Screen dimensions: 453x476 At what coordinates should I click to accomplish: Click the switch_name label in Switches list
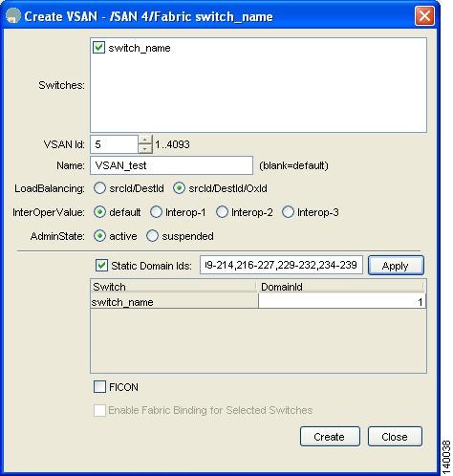click(140, 48)
